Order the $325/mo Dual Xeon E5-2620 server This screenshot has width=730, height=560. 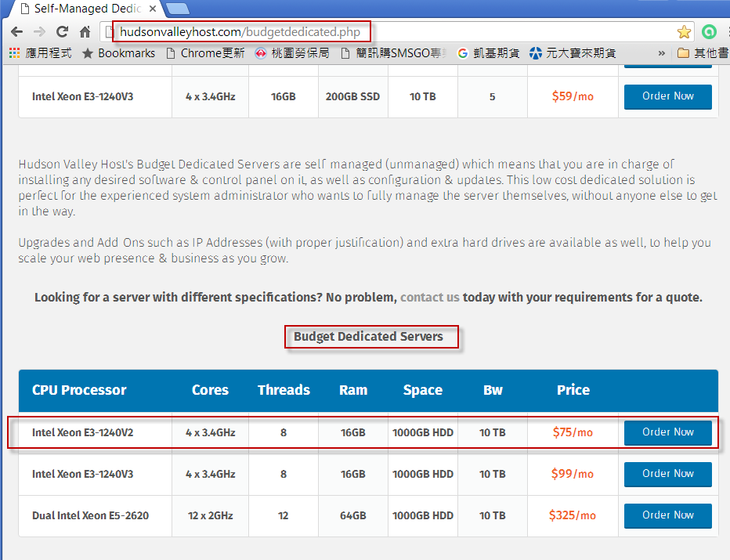pos(667,515)
